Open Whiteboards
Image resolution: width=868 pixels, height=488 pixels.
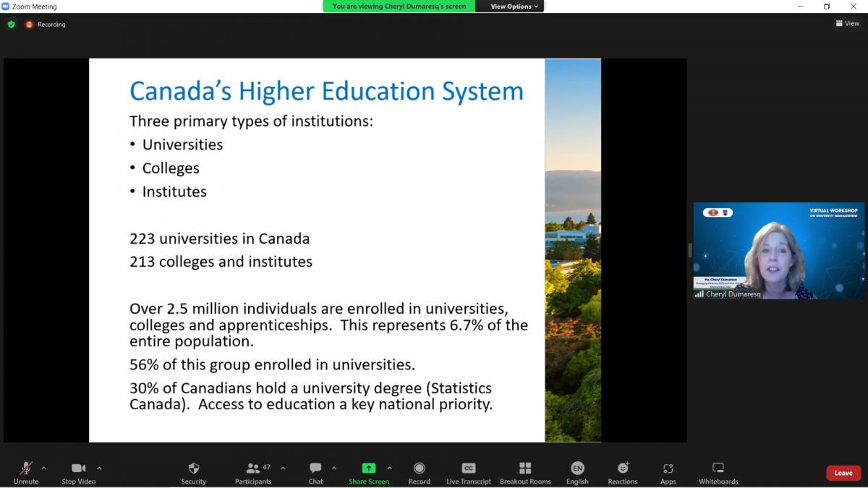click(718, 471)
